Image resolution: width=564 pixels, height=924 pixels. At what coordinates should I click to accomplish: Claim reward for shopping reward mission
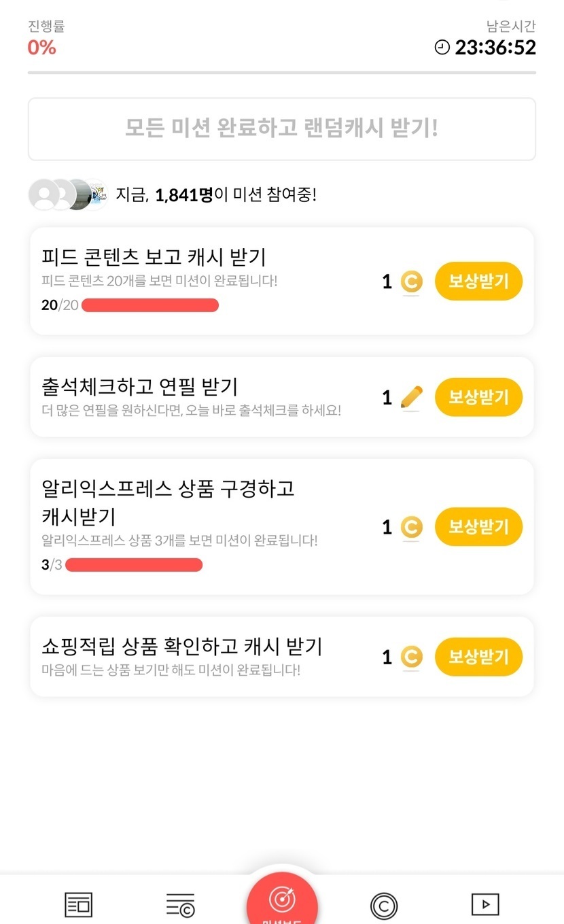pos(478,657)
